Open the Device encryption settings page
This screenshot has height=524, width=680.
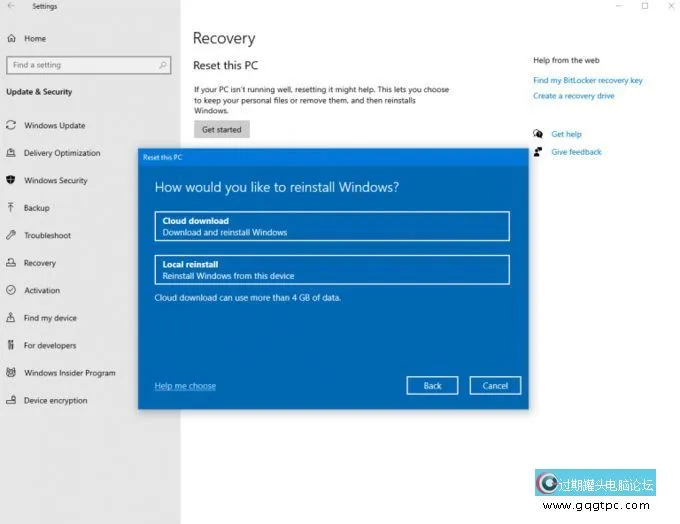[x=55, y=401]
